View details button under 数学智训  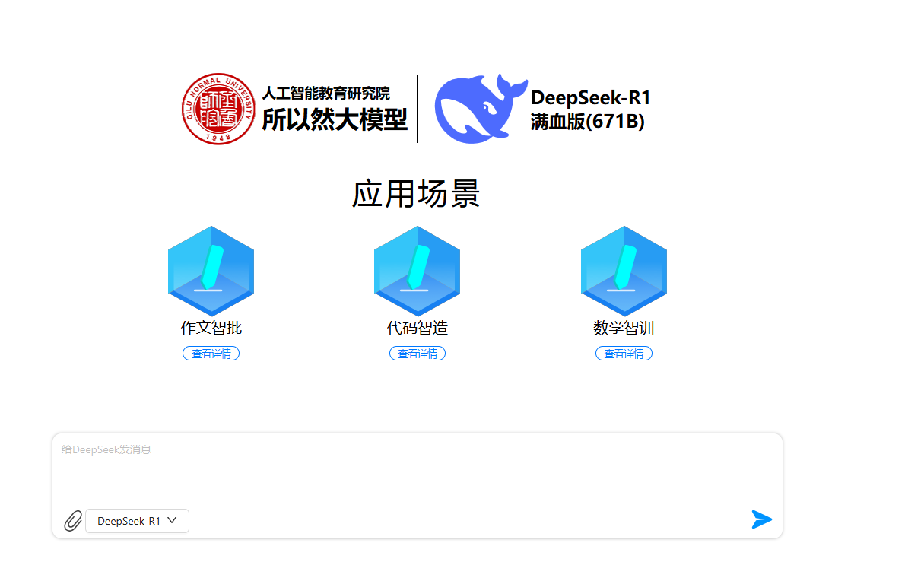point(624,354)
